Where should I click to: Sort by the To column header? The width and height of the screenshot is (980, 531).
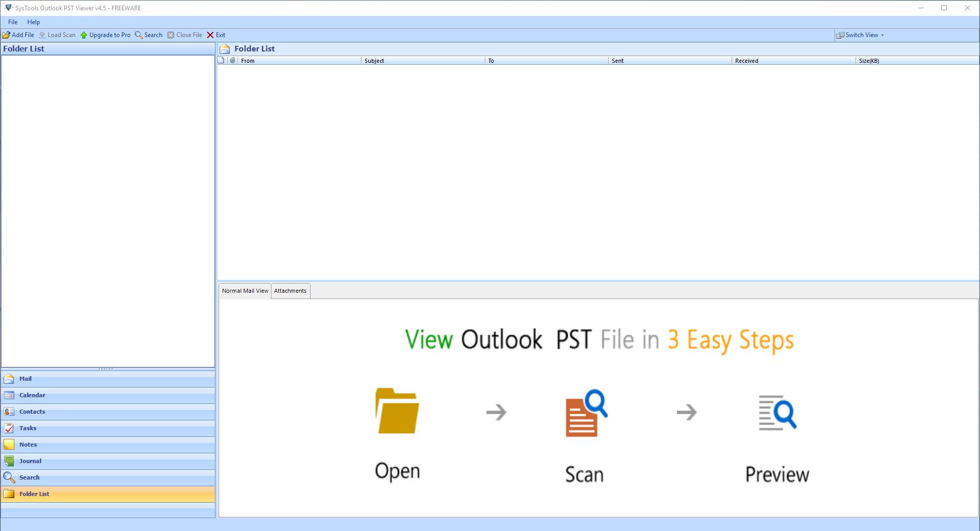point(547,60)
